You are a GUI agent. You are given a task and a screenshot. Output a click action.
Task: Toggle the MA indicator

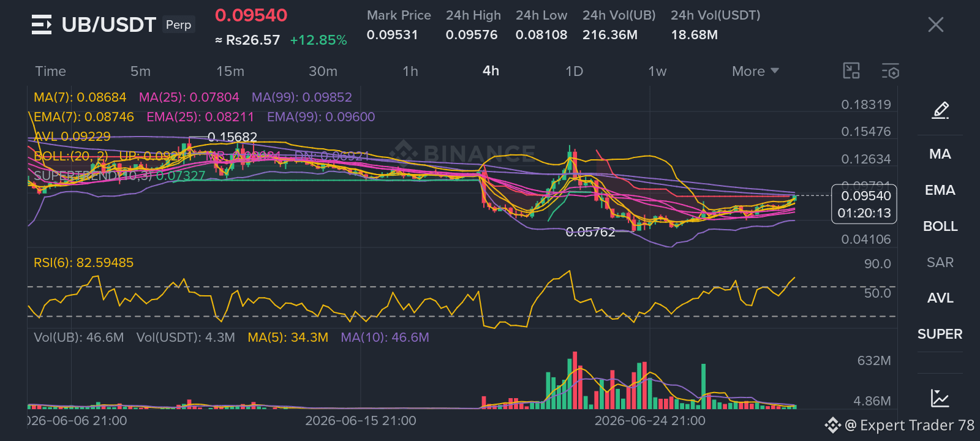(940, 154)
